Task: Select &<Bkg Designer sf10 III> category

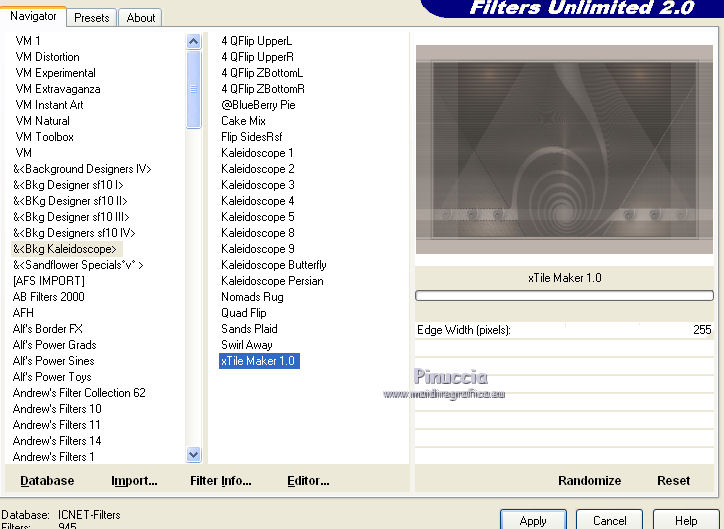Action: (x=71, y=217)
